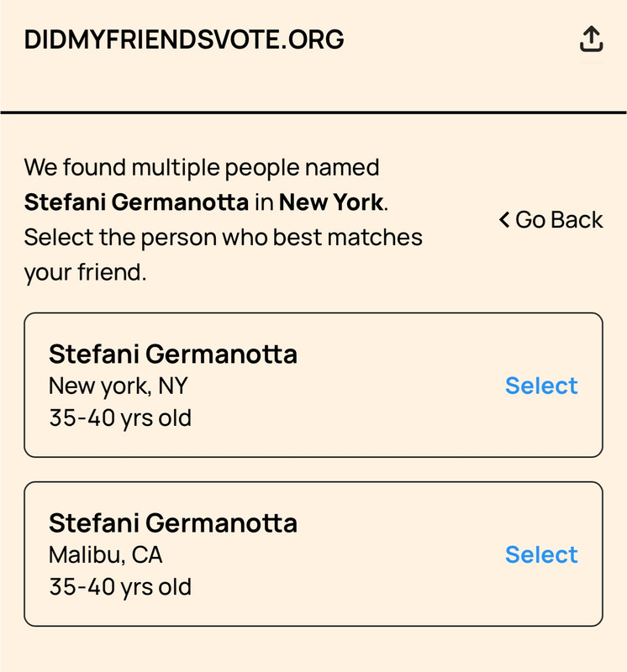The height and width of the screenshot is (672, 627).
Task: Click the 'We found multiple people' text
Action: (202, 167)
